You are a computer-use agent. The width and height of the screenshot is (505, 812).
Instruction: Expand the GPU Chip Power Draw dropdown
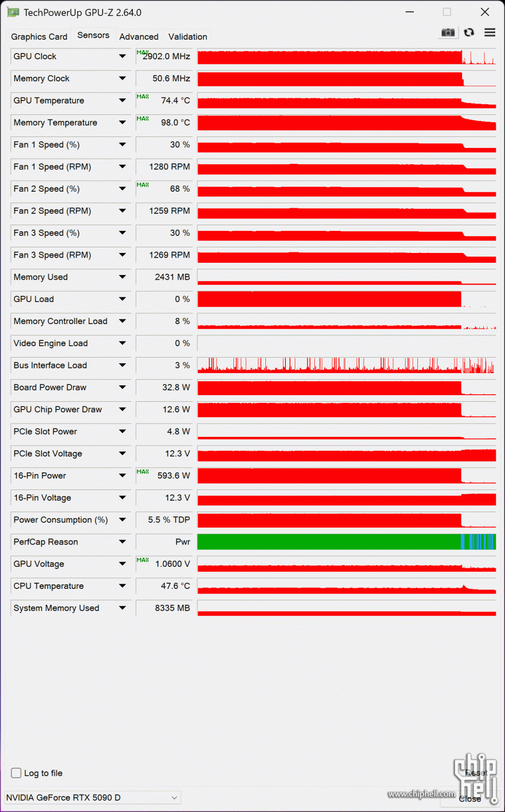(x=122, y=410)
